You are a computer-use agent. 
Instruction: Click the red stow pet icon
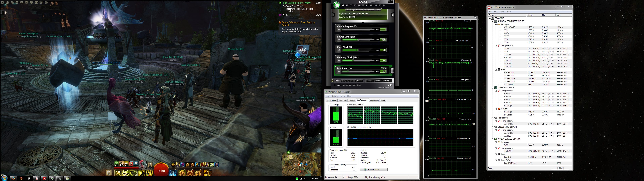pyautogui.click(x=131, y=164)
